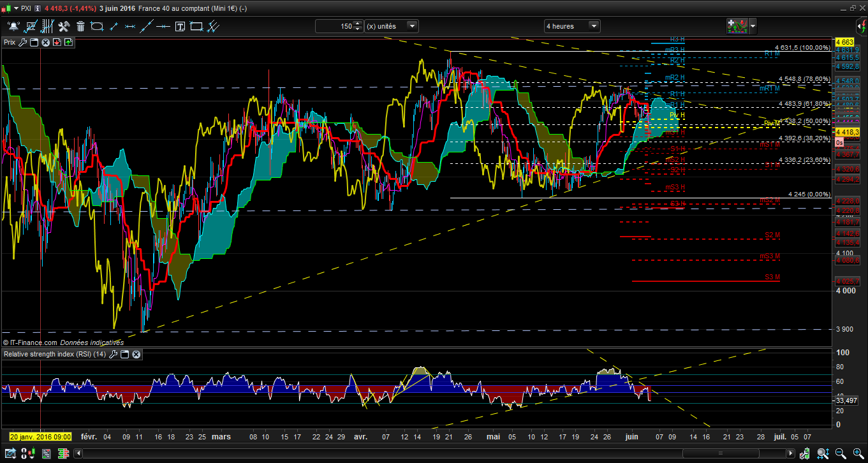Click the S2 M support label
The image size is (868, 463).
772,235
